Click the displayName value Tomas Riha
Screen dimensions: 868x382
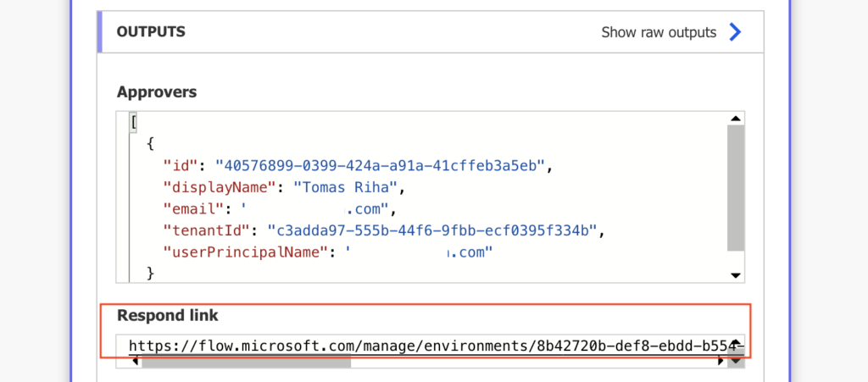tap(346, 187)
